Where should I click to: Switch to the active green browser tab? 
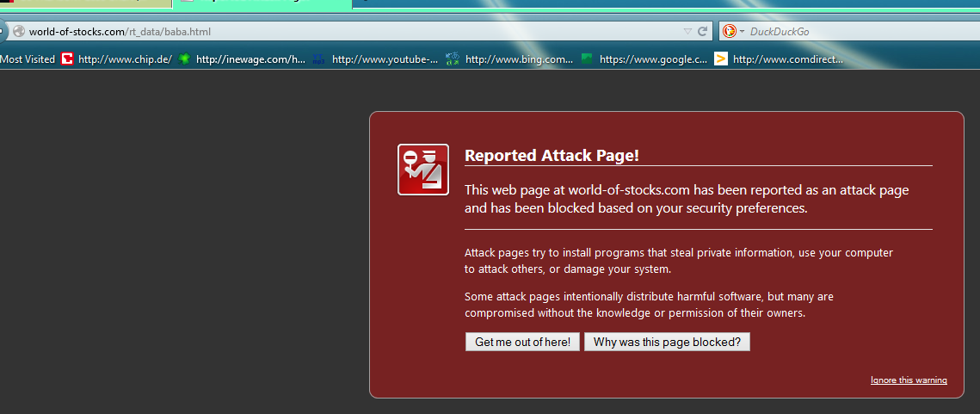pyautogui.click(x=262, y=4)
